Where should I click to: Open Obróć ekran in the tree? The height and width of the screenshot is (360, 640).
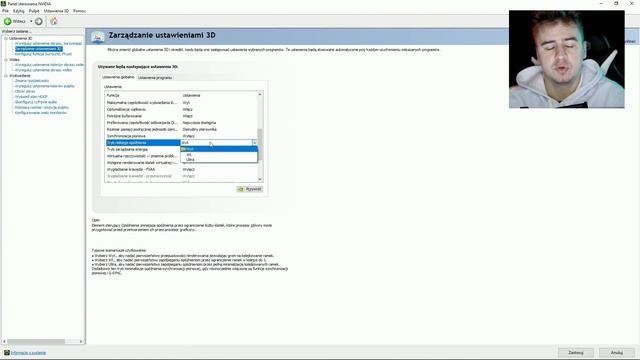(x=25, y=91)
